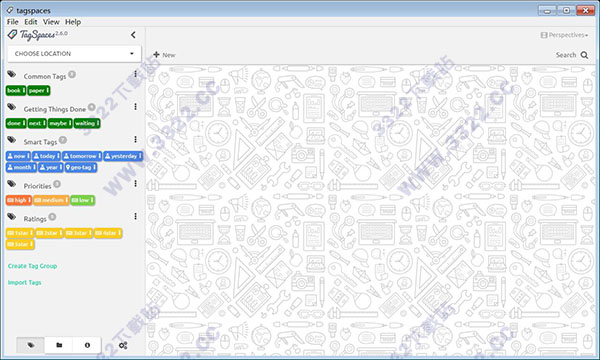Select the 'waiting' tag
The height and width of the screenshot is (360, 600).
point(87,123)
